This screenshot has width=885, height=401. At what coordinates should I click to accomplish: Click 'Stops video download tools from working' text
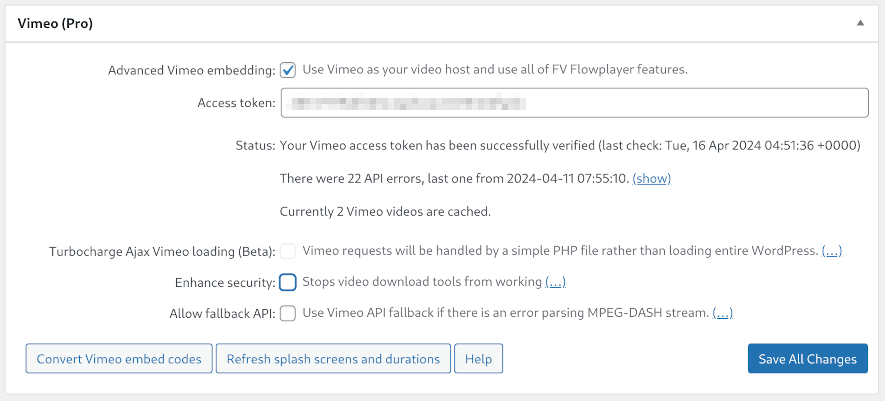[422, 282]
